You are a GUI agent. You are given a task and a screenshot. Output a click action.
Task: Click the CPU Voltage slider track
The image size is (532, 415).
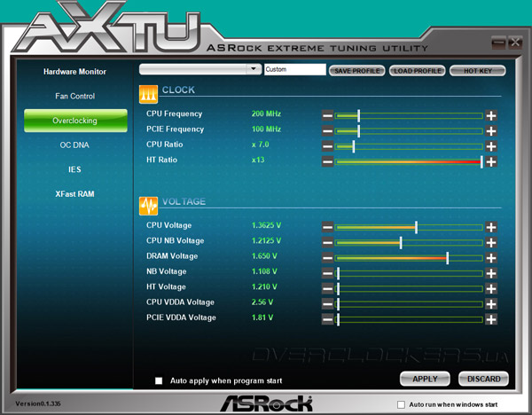coord(409,227)
